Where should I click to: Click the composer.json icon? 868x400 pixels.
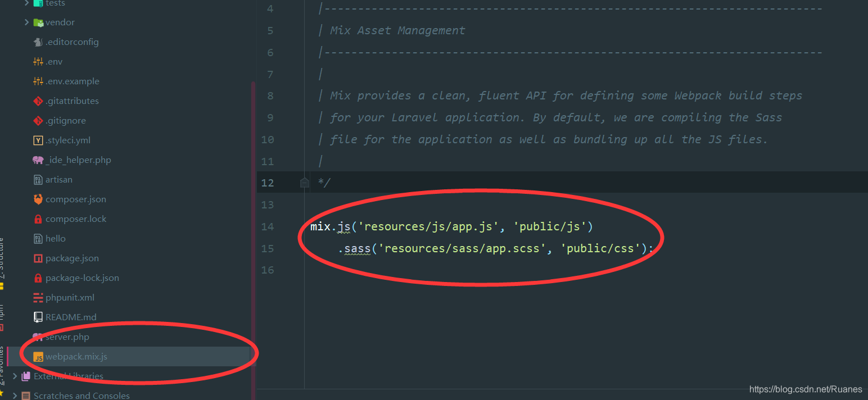click(x=38, y=199)
